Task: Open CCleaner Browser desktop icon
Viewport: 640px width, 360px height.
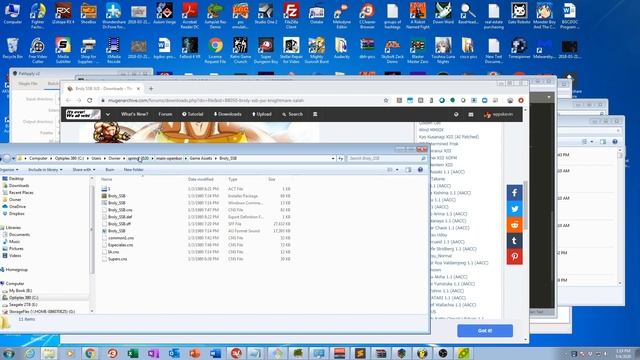Action: 367,16
